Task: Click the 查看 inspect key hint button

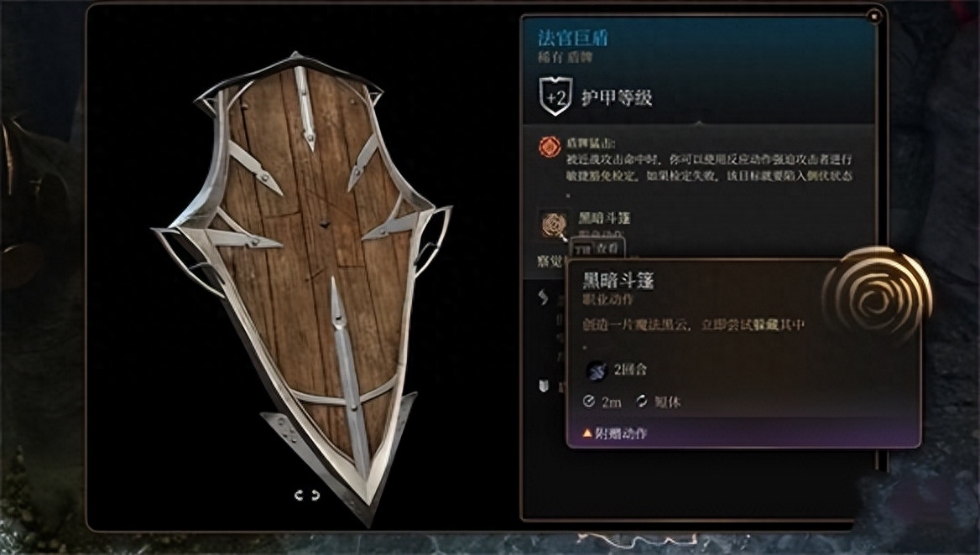Action: (x=598, y=248)
